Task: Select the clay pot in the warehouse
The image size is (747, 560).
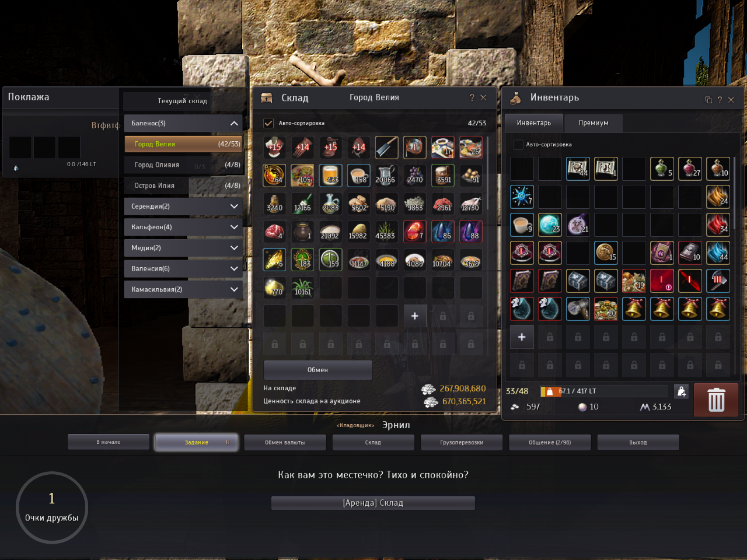Action: [x=302, y=232]
